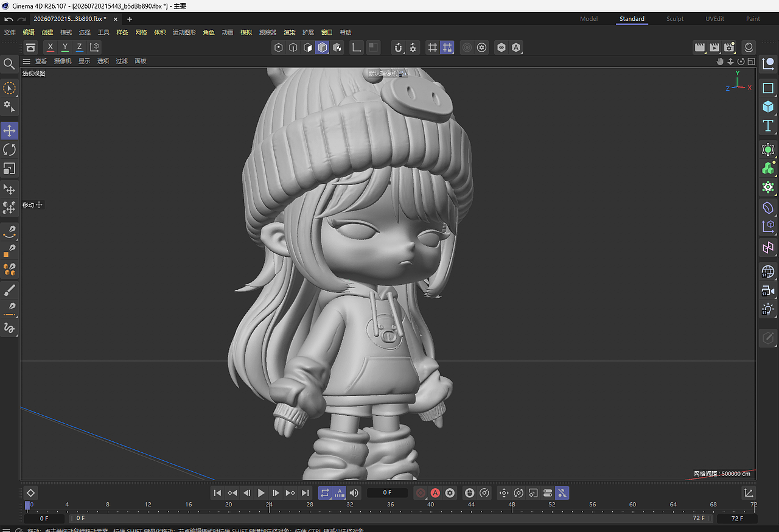This screenshot has height=532, width=779.
Task: Jump to next keyframe
Action: (x=290, y=493)
